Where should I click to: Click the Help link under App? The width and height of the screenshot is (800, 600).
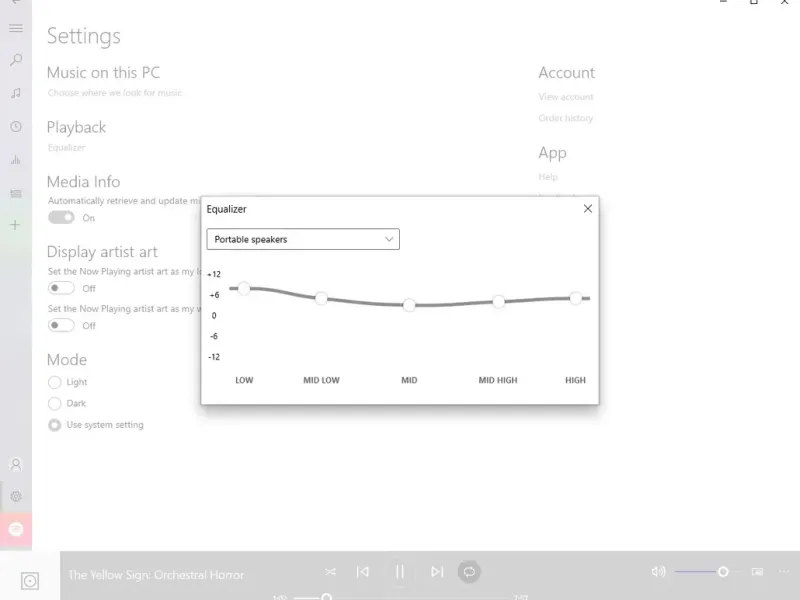point(548,177)
